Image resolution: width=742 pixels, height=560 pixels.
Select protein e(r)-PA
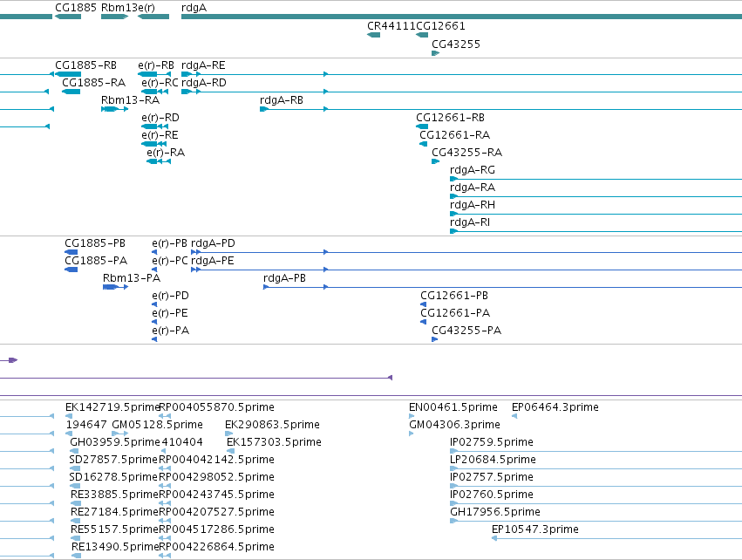(x=171, y=331)
